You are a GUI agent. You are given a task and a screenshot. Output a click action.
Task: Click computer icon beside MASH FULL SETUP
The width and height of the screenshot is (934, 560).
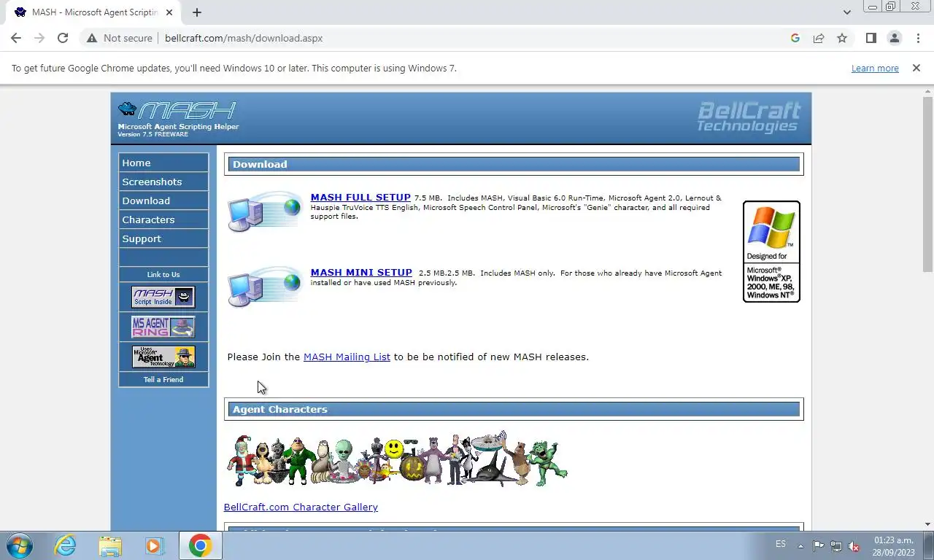[264, 212]
